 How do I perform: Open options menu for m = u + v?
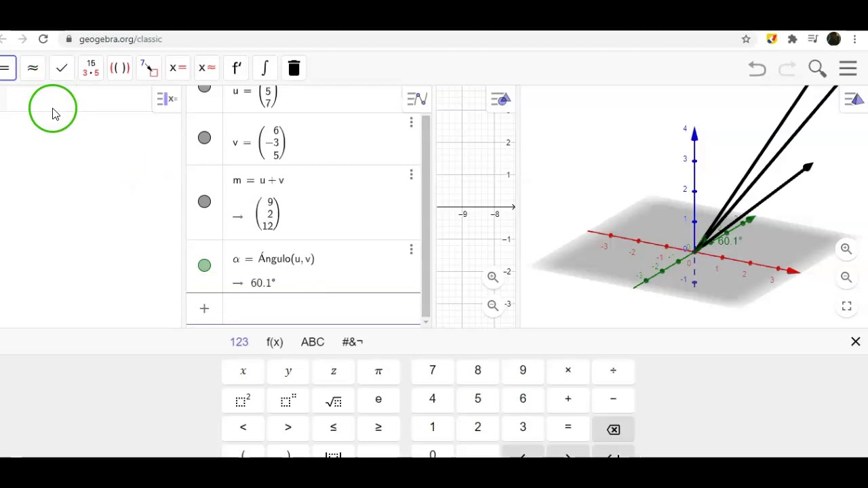[x=411, y=175]
